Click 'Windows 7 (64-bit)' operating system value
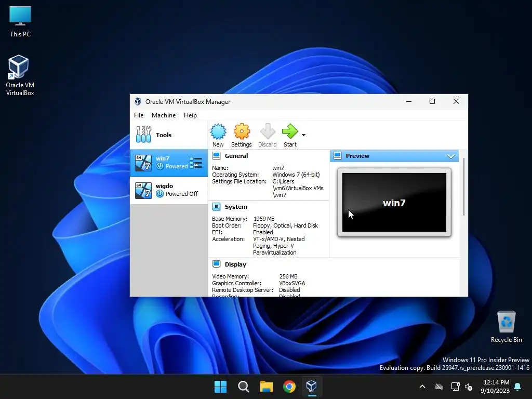532x399 pixels. click(296, 175)
